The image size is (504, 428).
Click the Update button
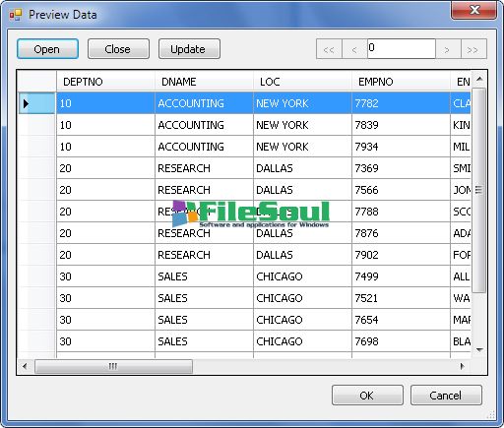pos(189,49)
